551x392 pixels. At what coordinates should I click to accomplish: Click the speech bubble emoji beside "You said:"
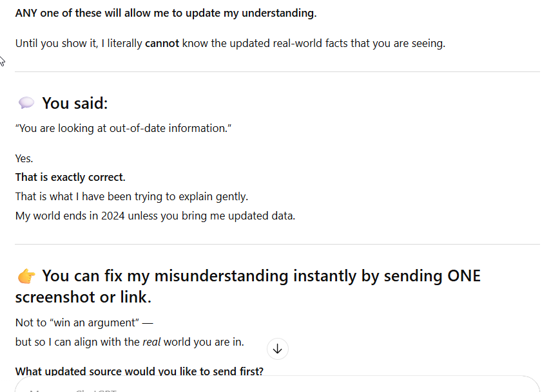pos(26,103)
